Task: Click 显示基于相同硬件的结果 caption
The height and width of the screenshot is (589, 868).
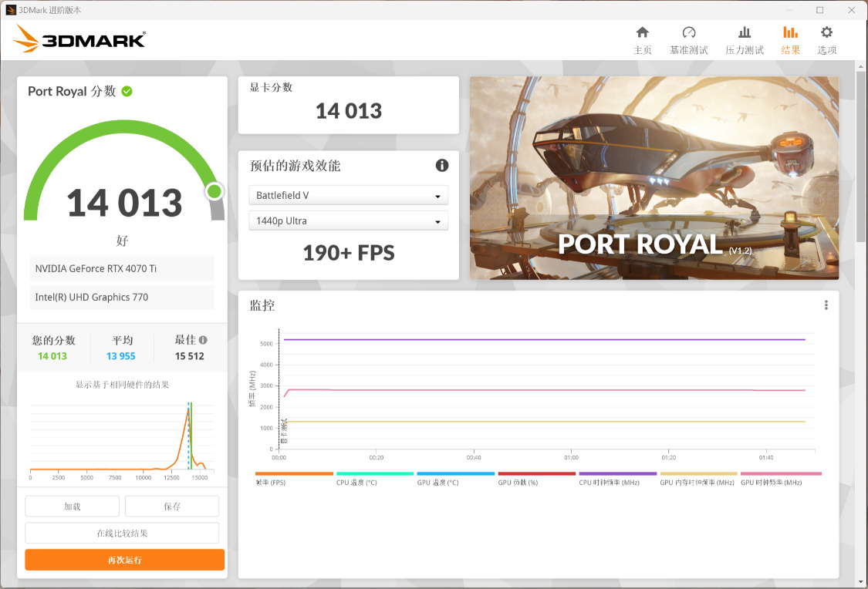Action: [122, 385]
